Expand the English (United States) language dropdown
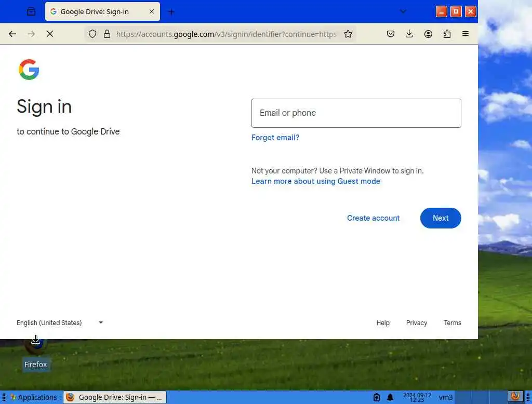The image size is (532, 404). pos(60,323)
